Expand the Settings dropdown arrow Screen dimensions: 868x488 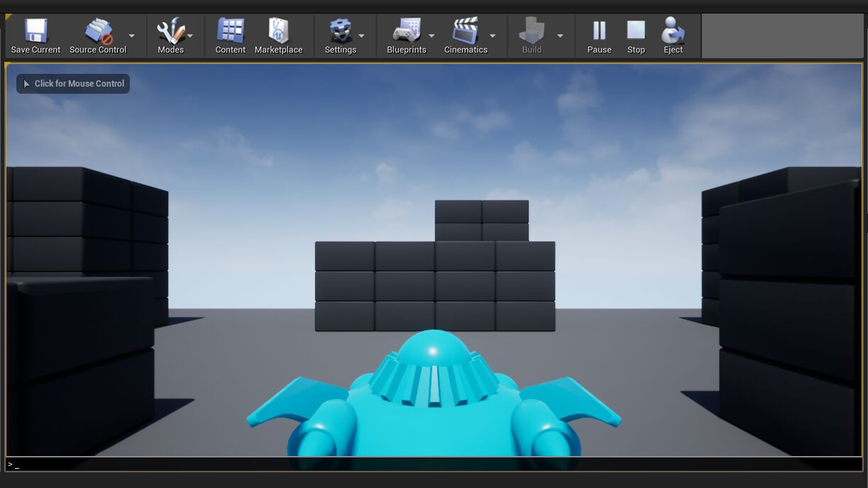(x=362, y=36)
